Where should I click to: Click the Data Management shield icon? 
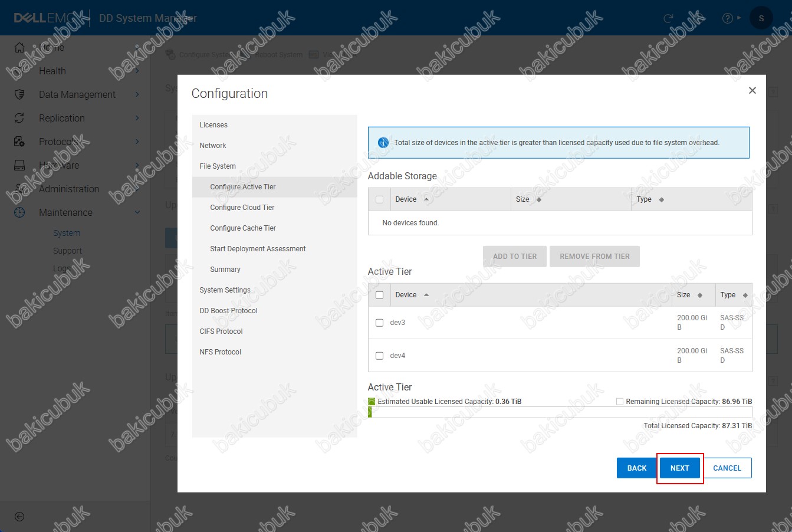[x=19, y=94]
